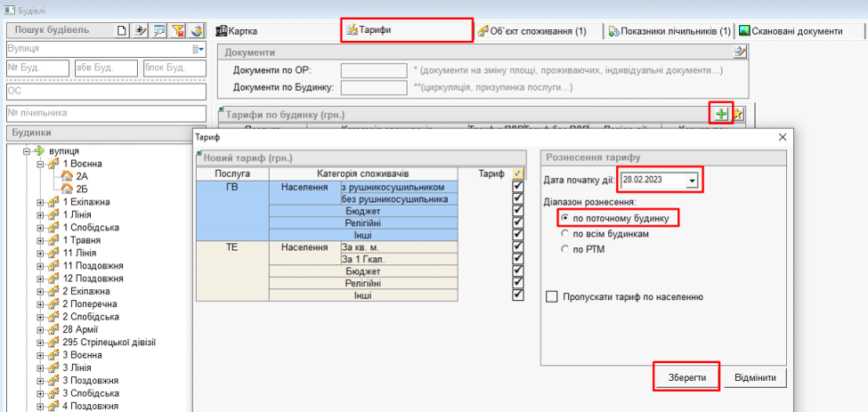This screenshot has width=868, height=412.
Task: Click the edit icon in Документи header
Action: 739,53
